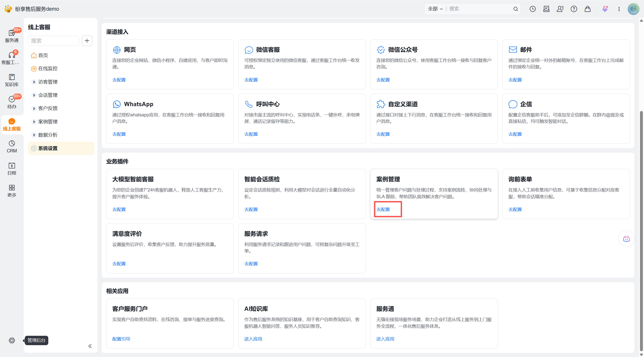
Task: Click the AI voice microphone icon
Action: click(605, 9)
